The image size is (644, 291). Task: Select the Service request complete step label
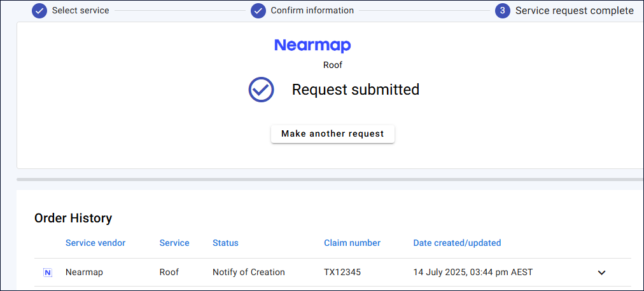pyautogui.click(x=575, y=11)
